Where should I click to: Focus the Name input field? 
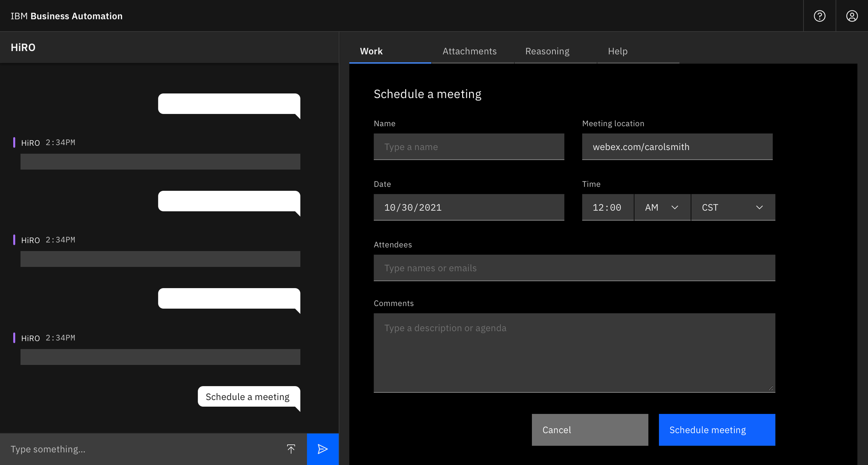click(x=469, y=147)
